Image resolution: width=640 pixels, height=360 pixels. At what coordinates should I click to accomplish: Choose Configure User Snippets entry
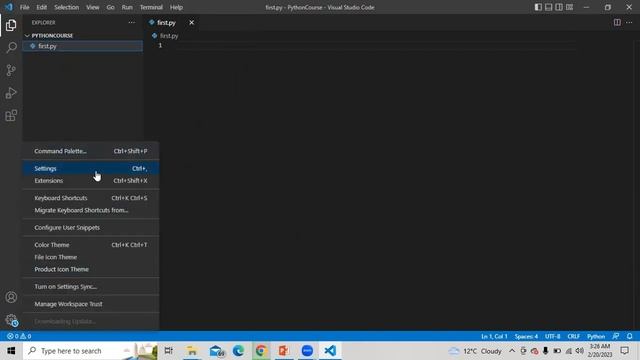(x=91, y=227)
